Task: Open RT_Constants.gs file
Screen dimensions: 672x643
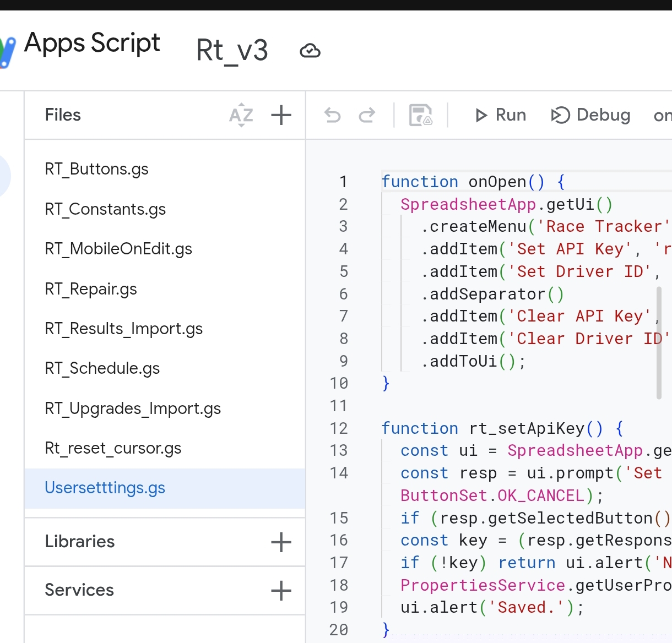Action: 105,209
